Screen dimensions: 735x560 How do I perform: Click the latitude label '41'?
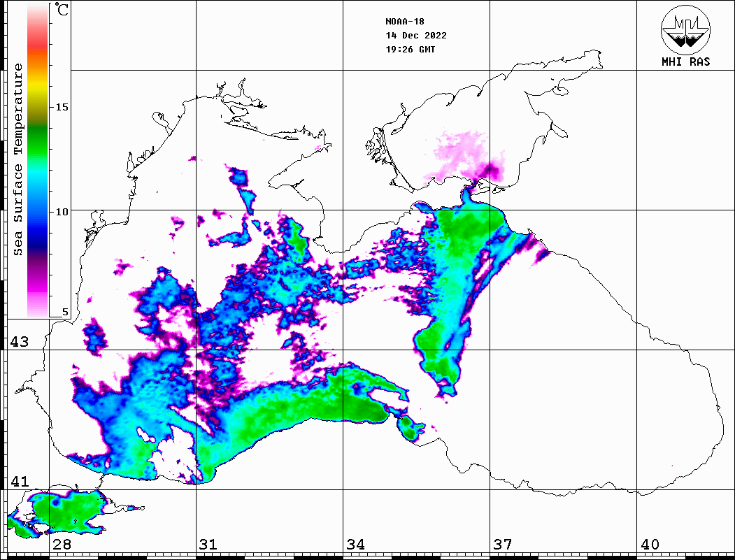[x=20, y=482]
